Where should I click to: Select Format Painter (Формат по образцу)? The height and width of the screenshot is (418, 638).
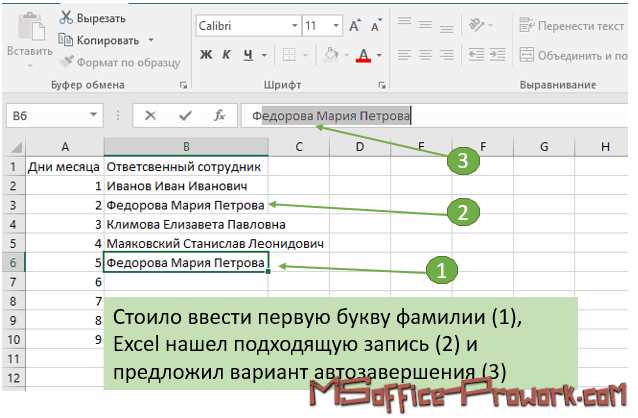[x=120, y=62]
